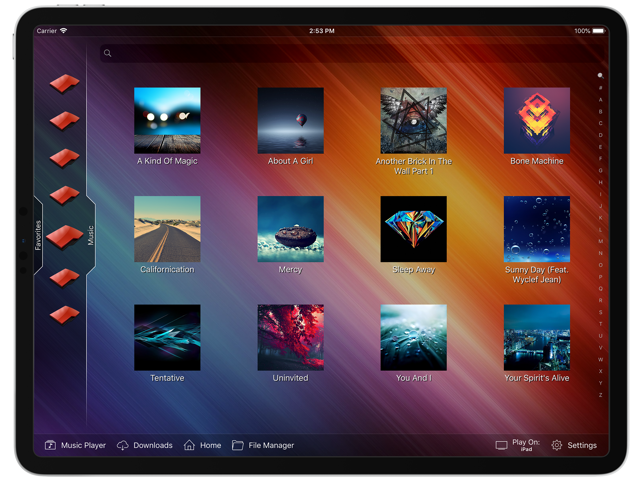Open the Downloads cloud icon
The image size is (643, 482).
coord(123,445)
